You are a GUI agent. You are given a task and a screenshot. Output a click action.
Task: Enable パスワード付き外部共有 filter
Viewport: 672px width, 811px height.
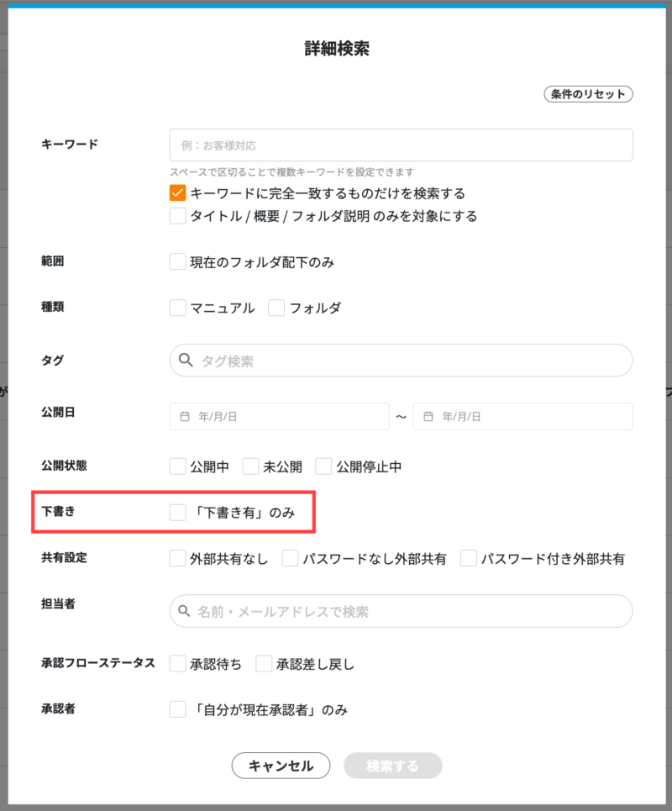pyautogui.click(x=470, y=557)
